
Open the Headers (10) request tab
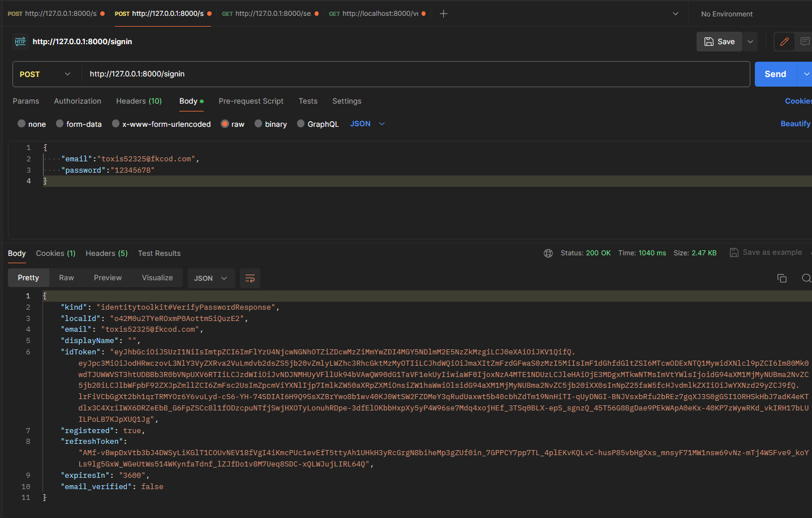[x=139, y=101]
